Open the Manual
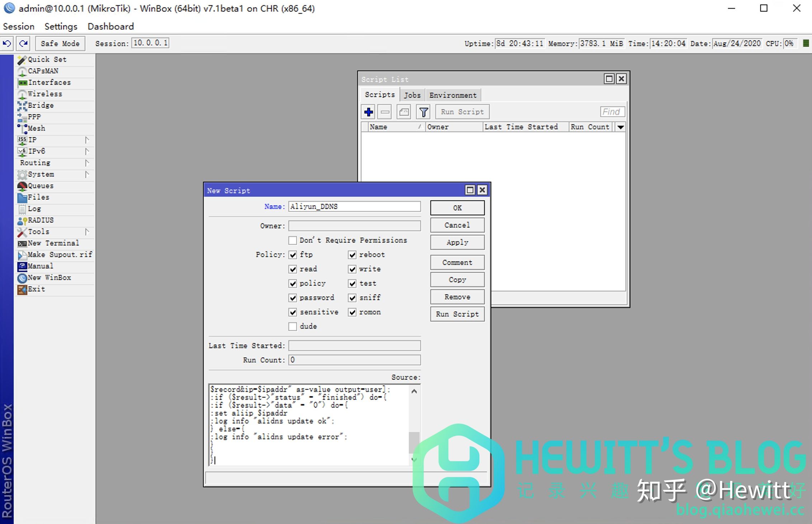The height and width of the screenshot is (524, 812). tap(55, 266)
